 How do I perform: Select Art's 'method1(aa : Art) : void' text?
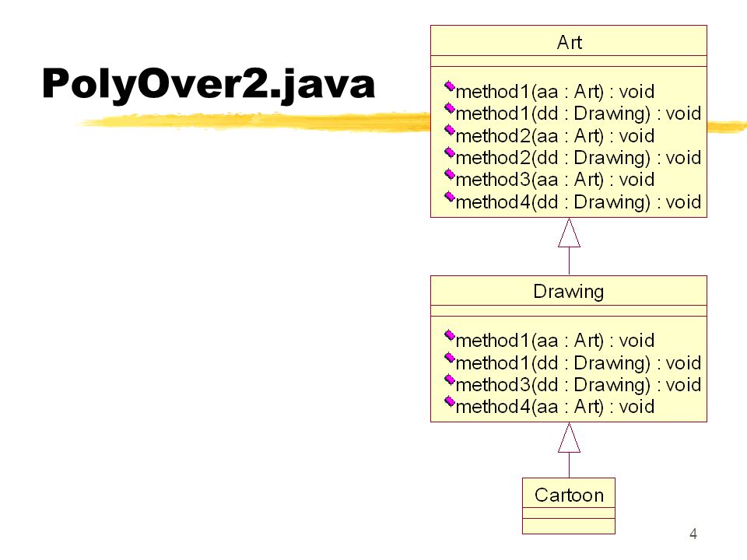click(555, 92)
